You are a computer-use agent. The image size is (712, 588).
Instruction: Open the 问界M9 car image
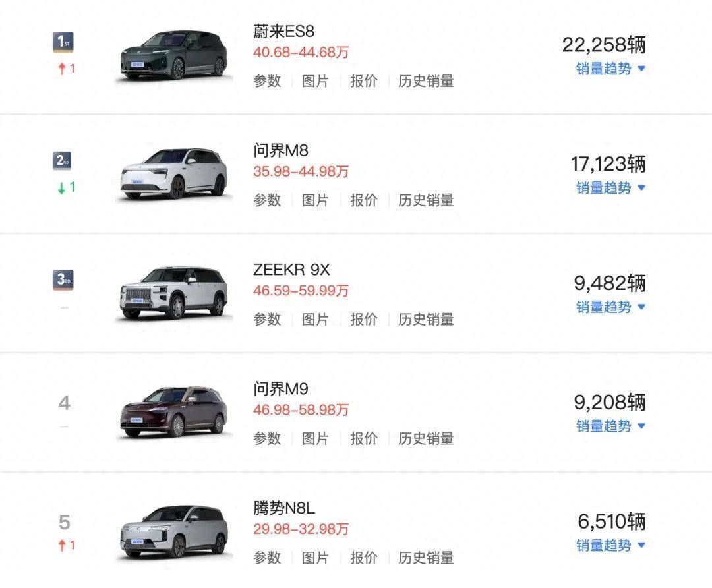(173, 412)
